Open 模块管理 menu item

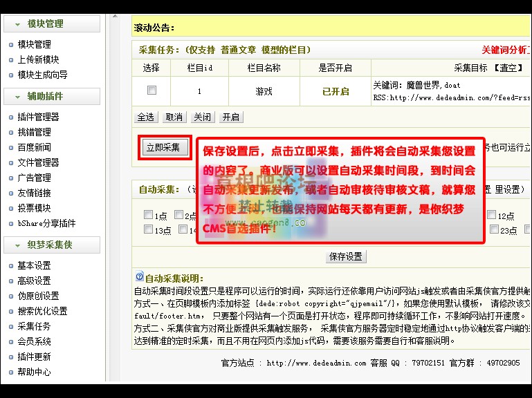pyautogui.click(x=35, y=44)
